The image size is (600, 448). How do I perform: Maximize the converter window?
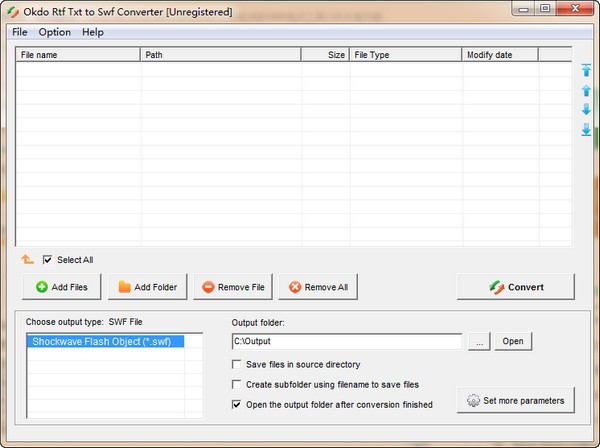pyautogui.click(x=545, y=9)
